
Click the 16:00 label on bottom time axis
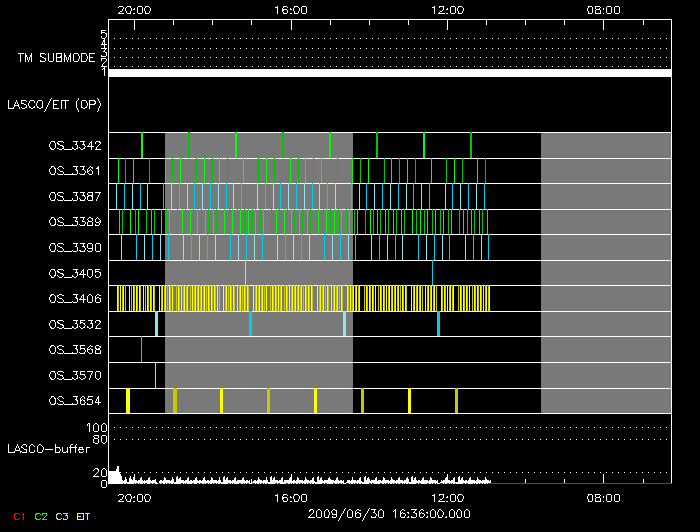coord(290,497)
